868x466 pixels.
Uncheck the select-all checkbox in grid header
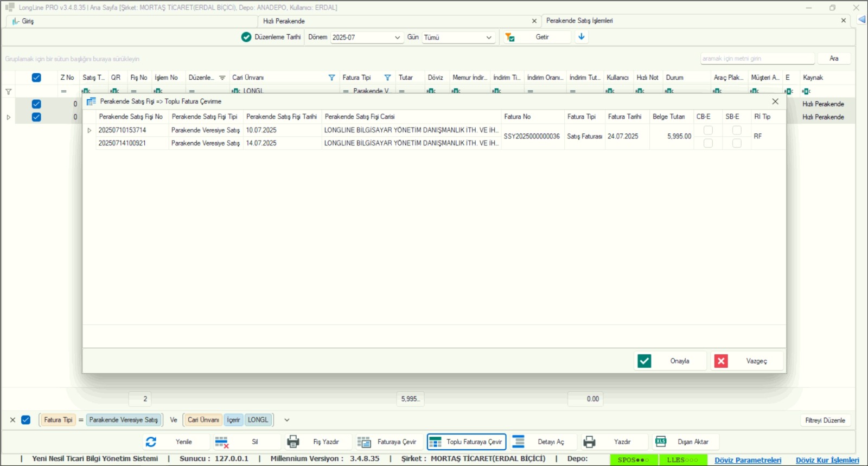point(36,78)
